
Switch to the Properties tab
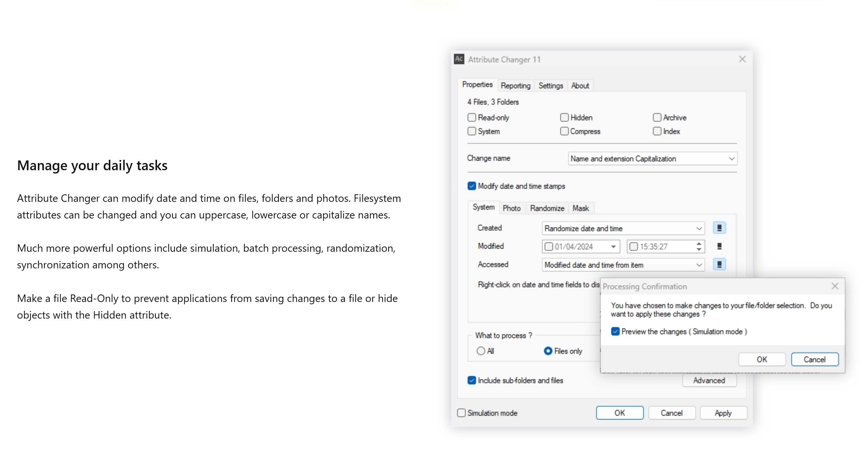point(477,84)
